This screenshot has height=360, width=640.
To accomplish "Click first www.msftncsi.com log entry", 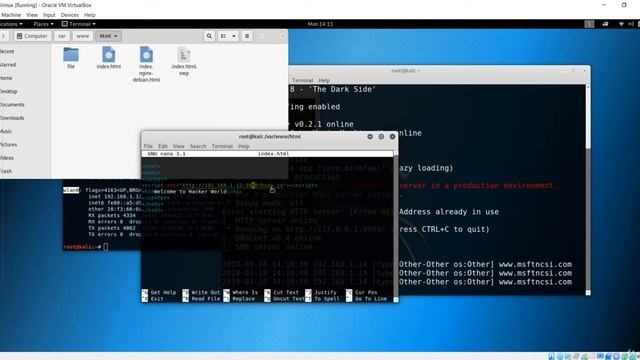I will tap(535, 264).
